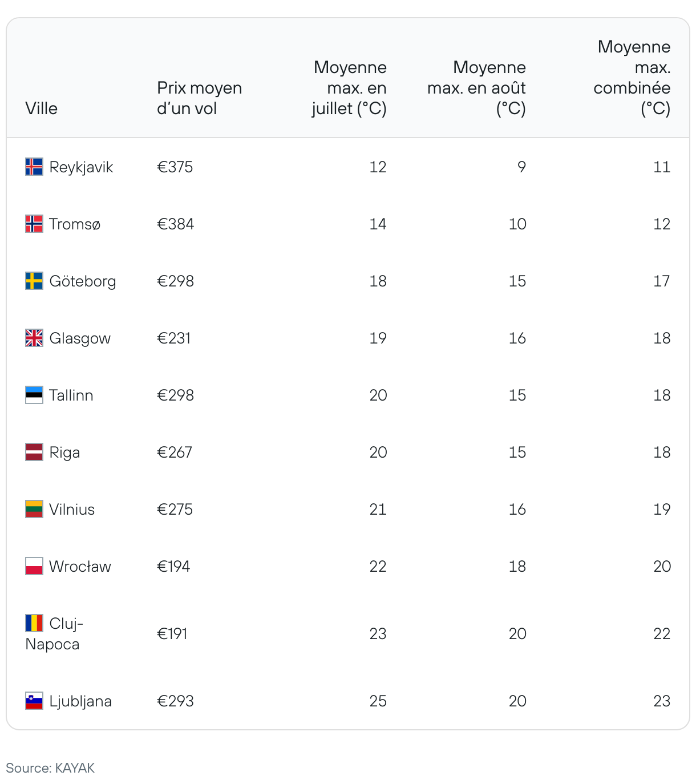The height and width of the screenshot is (784, 696).
Task: Click the Norway flag beside Tromsø
Action: pos(34,224)
